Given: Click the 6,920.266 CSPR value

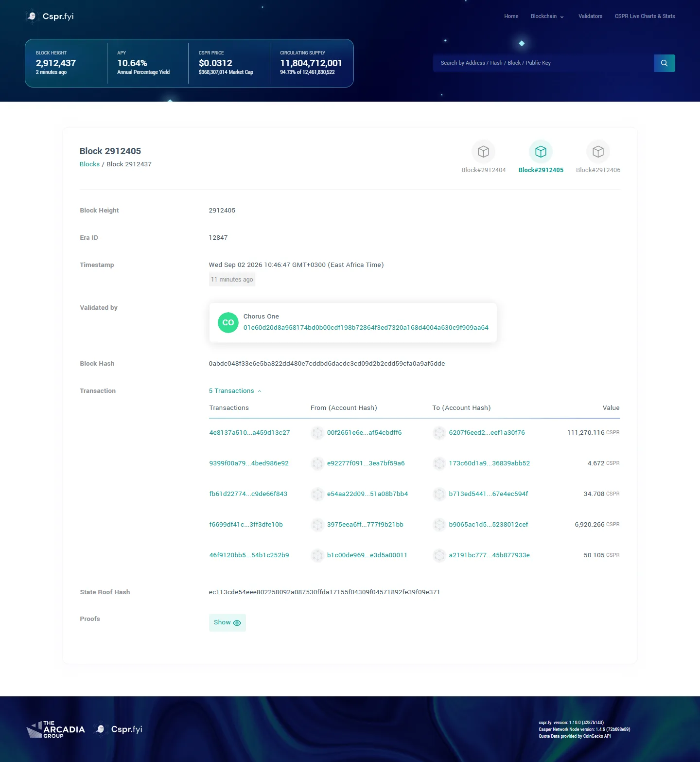Looking at the screenshot, I should (597, 525).
